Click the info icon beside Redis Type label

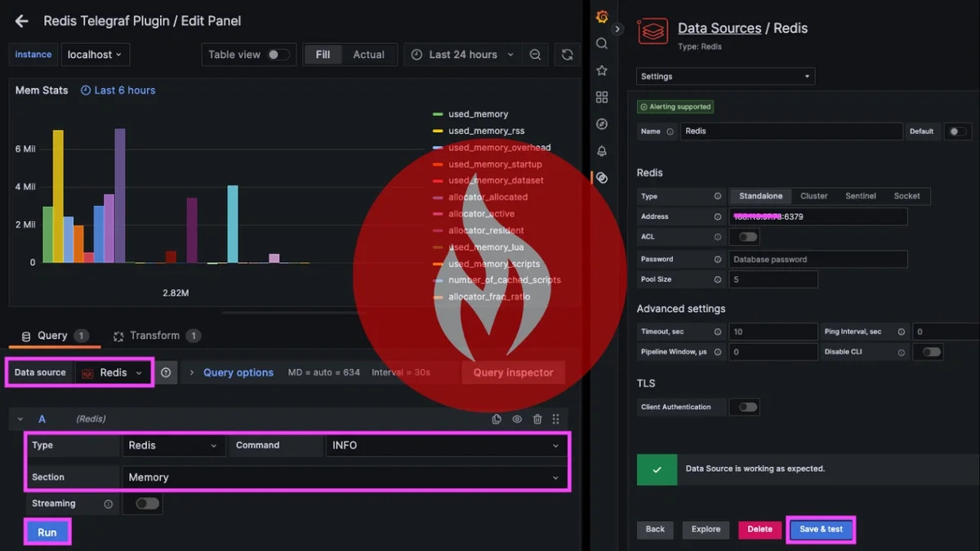pyautogui.click(x=718, y=197)
